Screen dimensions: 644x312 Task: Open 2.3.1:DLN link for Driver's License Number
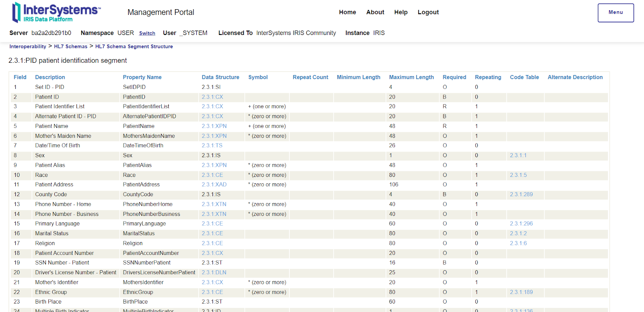tap(214, 272)
